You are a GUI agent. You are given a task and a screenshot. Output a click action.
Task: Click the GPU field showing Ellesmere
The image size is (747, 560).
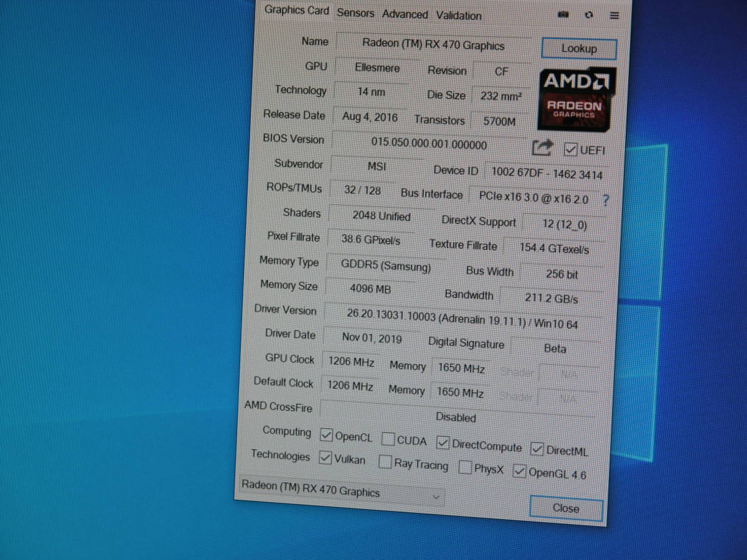pyautogui.click(x=377, y=68)
